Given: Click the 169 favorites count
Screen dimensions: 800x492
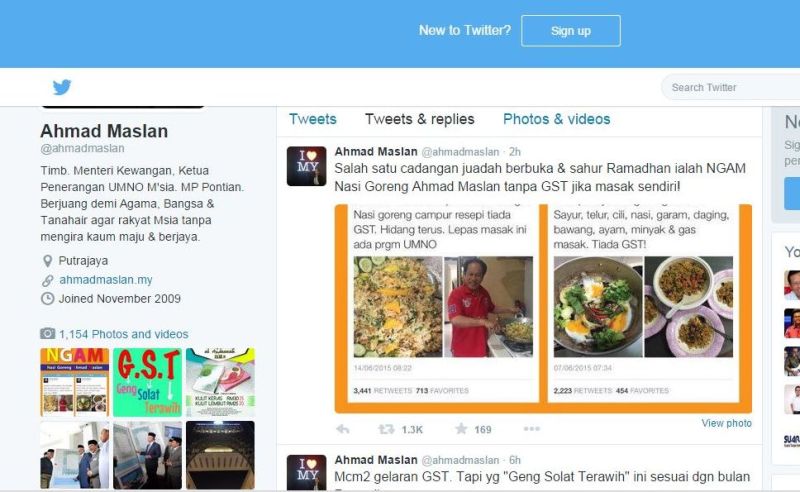Looking at the screenshot, I should point(483,430).
